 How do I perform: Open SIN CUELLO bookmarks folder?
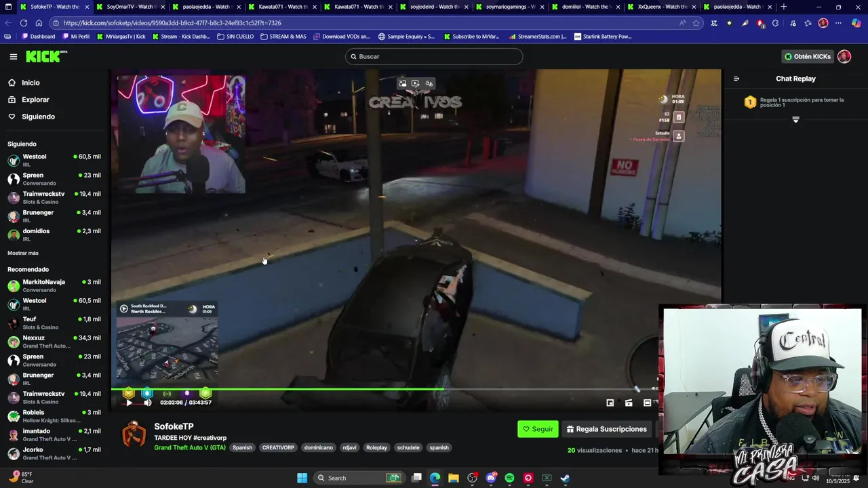pyautogui.click(x=236, y=37)
